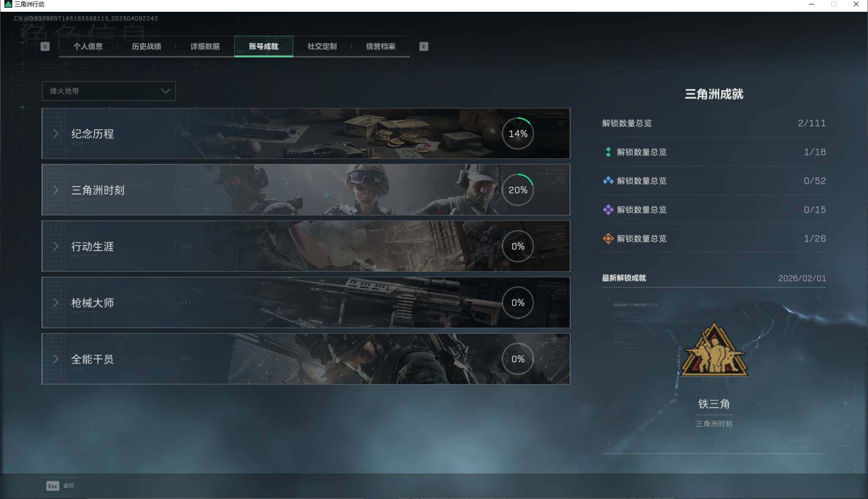
Task: Click the E key hint icon after tabs
Action: tap(424, 47)
